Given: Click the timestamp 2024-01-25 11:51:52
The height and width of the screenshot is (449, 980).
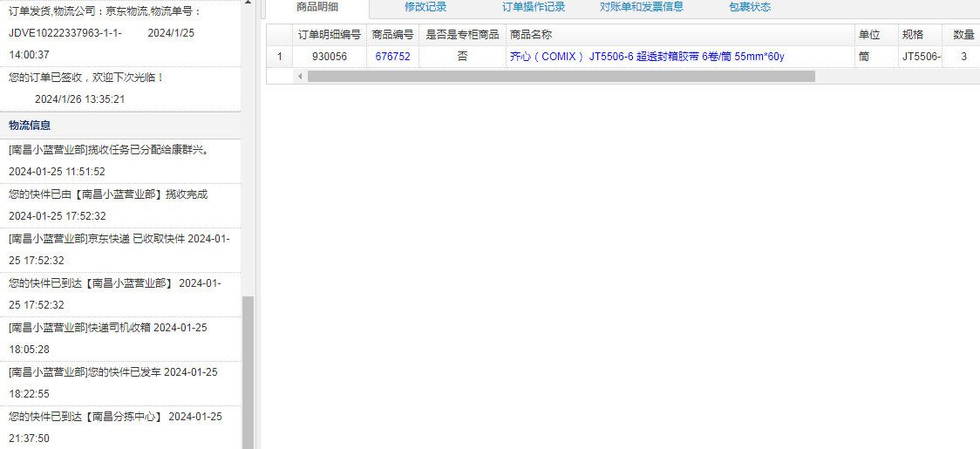Looking at the screenshot, I should point(57,172).
